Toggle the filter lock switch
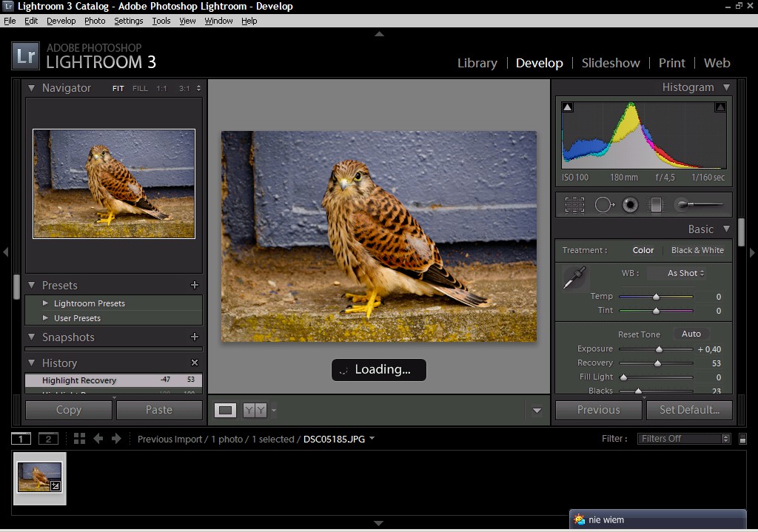The width and height of the screenshot is (758, 532). point(742,439)
